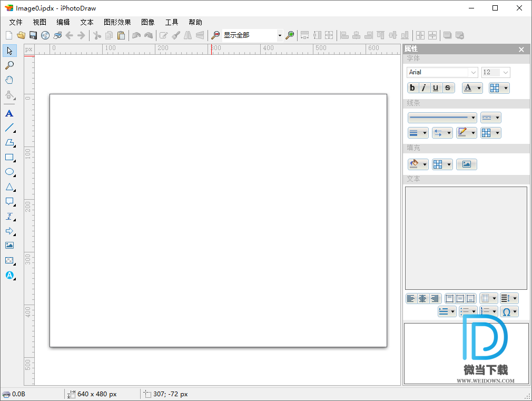Choose the rectangle shape tool
Image resolution: width=532 pixels, height=401 pixels.
pyautogui.click(x=9, y=157)
